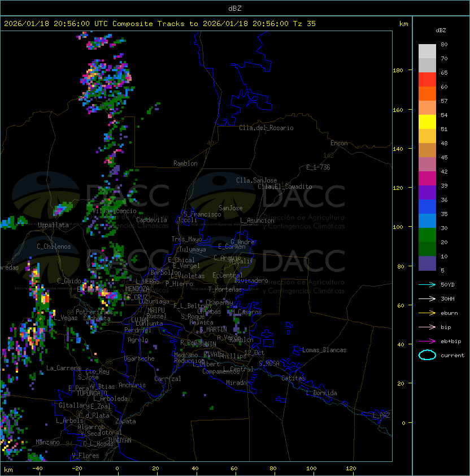Click the 'Potrerillos' map label
This screenshot has height=476, width=470.
click(94, 312)
